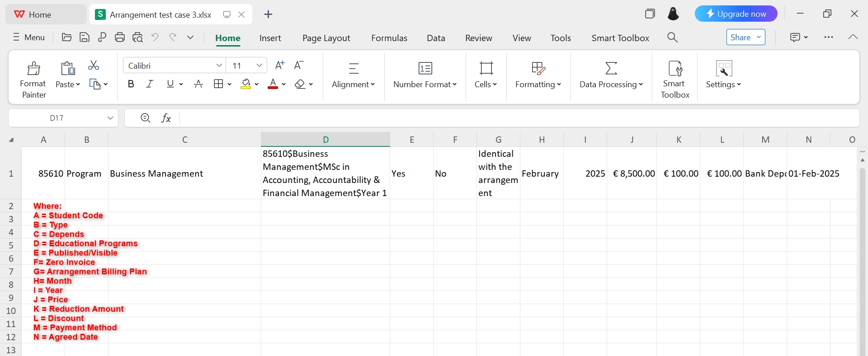The height and width of the screenshot is (356, 868).
Task: Switch to the Formulas tab
Action: pyautogui.click(x=389, y=38)
